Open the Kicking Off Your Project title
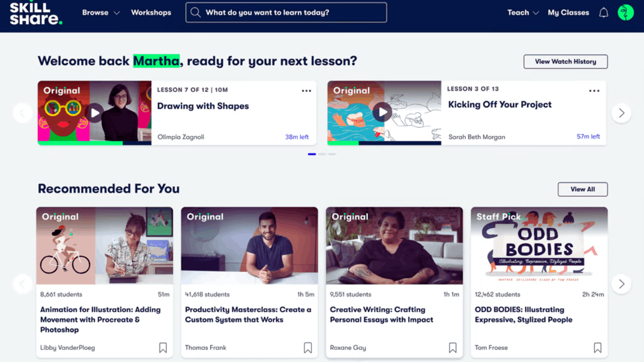644x362 pixels. (x=500, y=105)
